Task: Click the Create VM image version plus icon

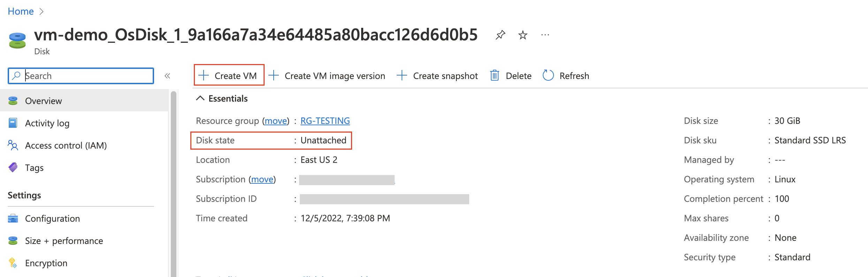Action: pyautogui.click(x=274, y=76)
